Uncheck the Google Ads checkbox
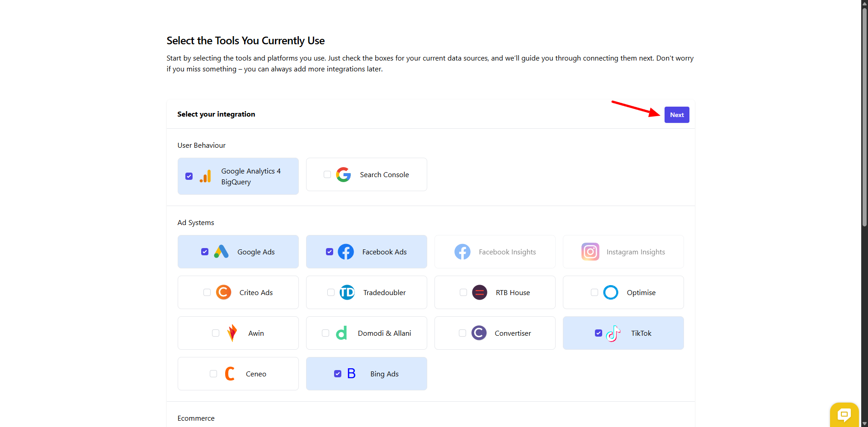The height and width of the screenshot is (427, 868). pos(205,252)
